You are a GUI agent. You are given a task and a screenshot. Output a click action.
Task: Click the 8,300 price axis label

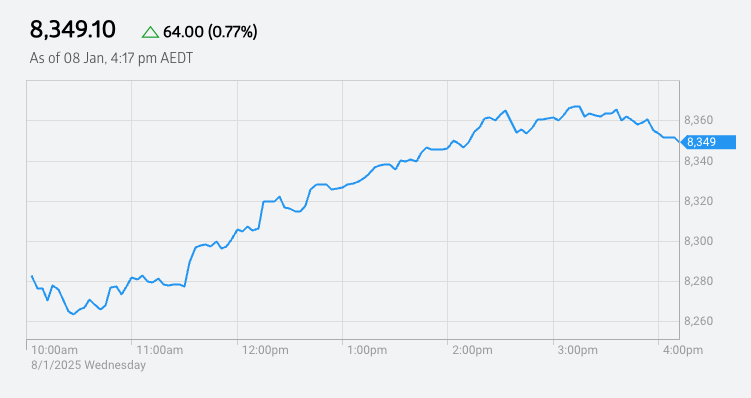coord(698,241)
